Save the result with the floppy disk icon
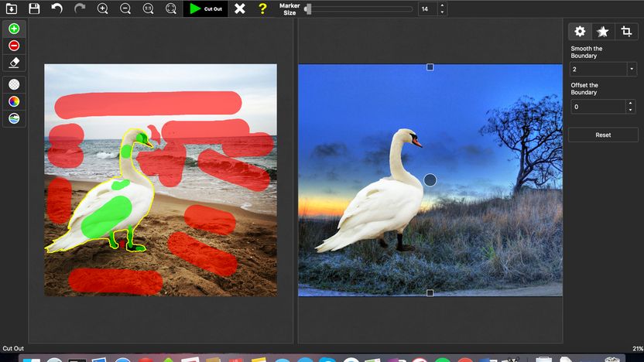This screenshot has height=362, width=644. 34,9
